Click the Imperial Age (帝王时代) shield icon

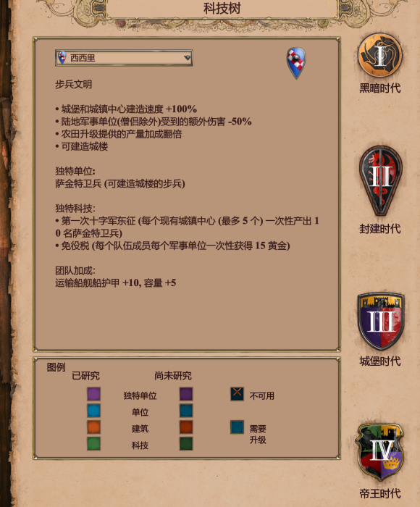tap(380, 452)
